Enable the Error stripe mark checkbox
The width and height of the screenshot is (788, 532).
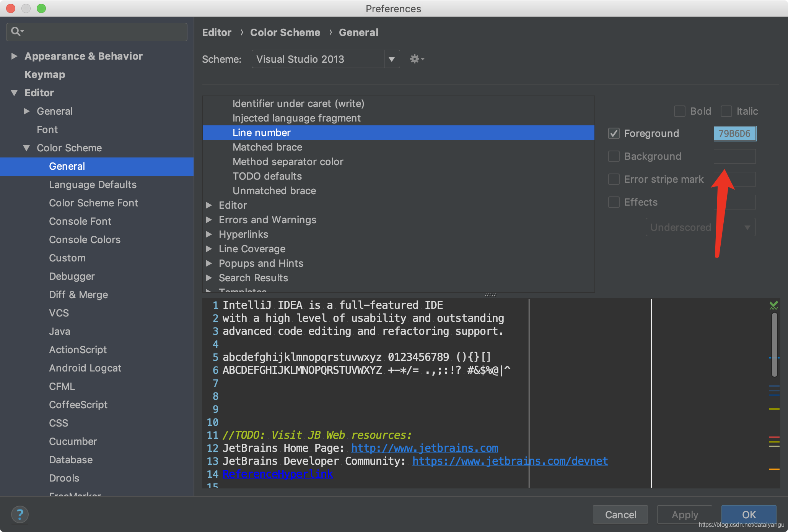tap(614, 179)
